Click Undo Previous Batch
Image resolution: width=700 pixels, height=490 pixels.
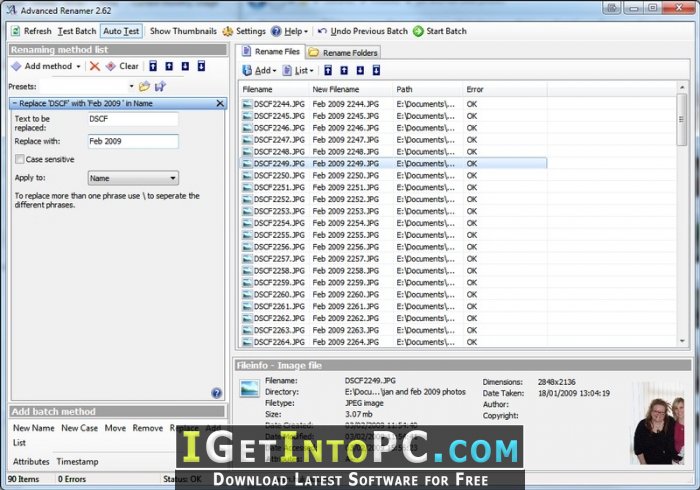click(363, 31)
